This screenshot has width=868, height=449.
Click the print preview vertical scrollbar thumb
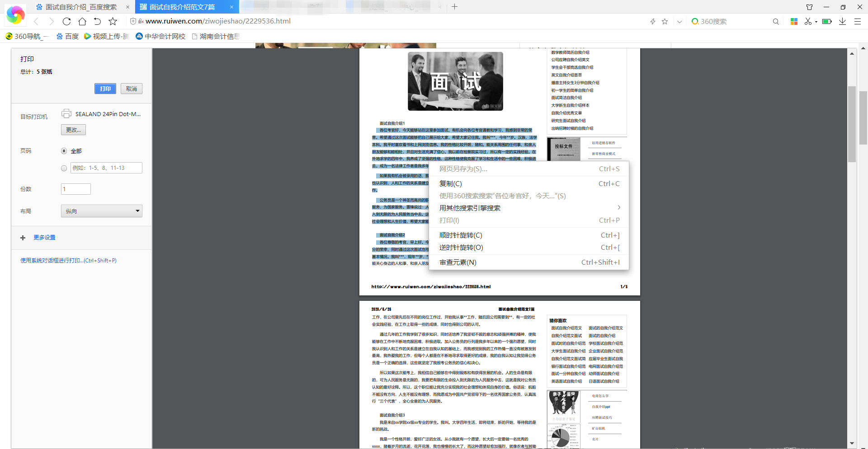coord(852,124)
